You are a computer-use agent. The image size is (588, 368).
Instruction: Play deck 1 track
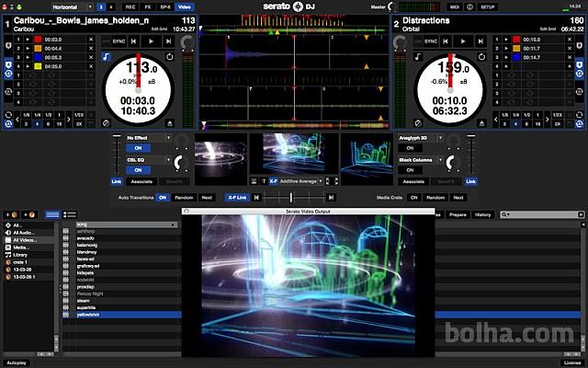[x=151, y=41]
